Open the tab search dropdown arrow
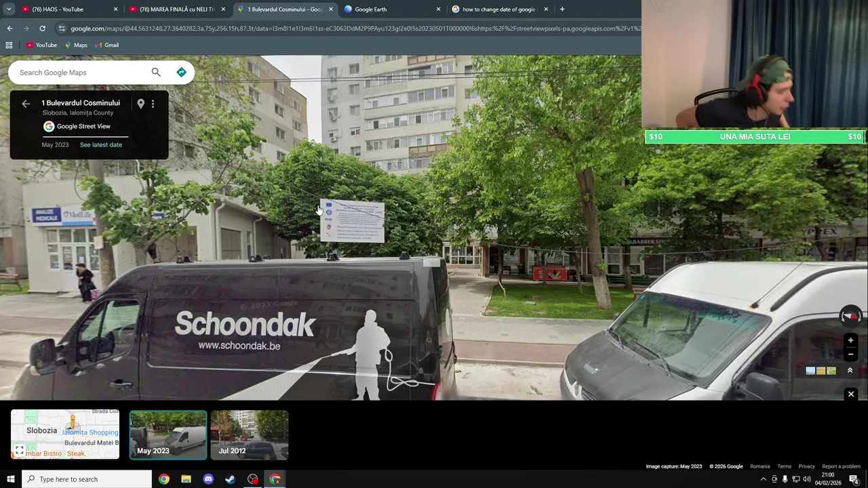The image size is (868, 488). (9, 9)
